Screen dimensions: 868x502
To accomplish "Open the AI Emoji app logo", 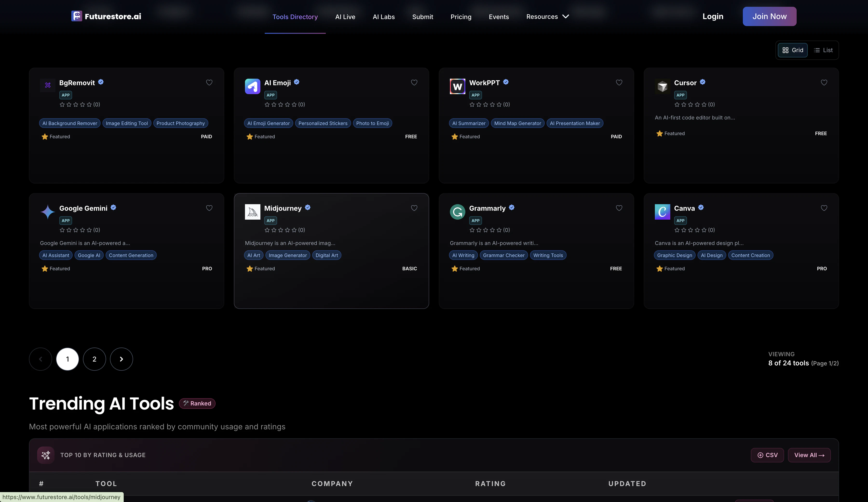I will tap(252, 86).
